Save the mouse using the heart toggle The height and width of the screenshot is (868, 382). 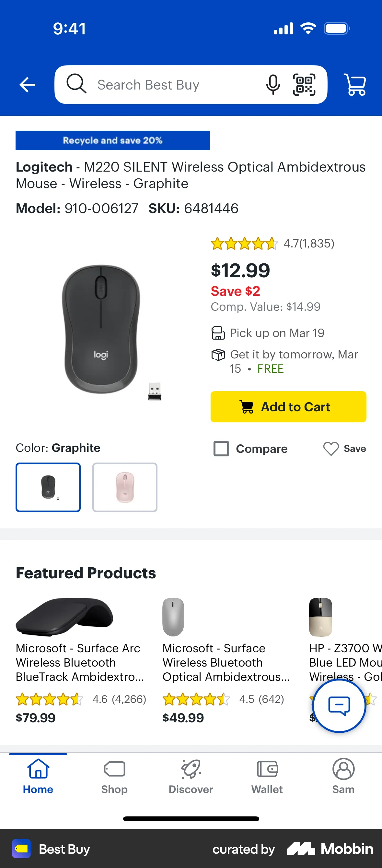coord(331,449)
